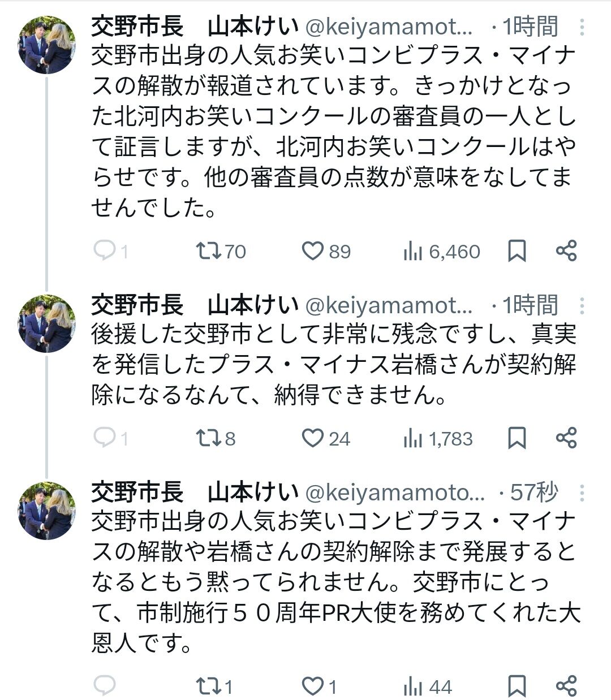Bookmark the first tweet
This screenshot has height=700, width=611.
point(517,251)
